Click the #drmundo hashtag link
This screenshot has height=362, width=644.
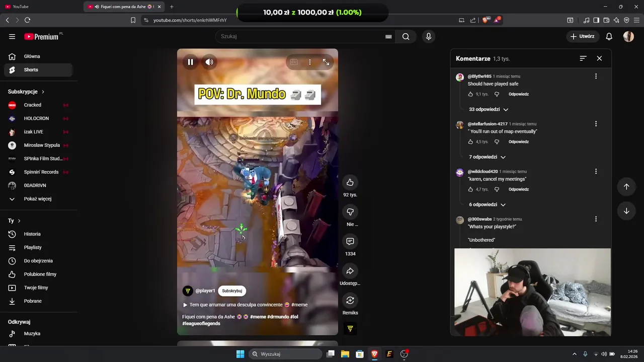click(278, 317)
